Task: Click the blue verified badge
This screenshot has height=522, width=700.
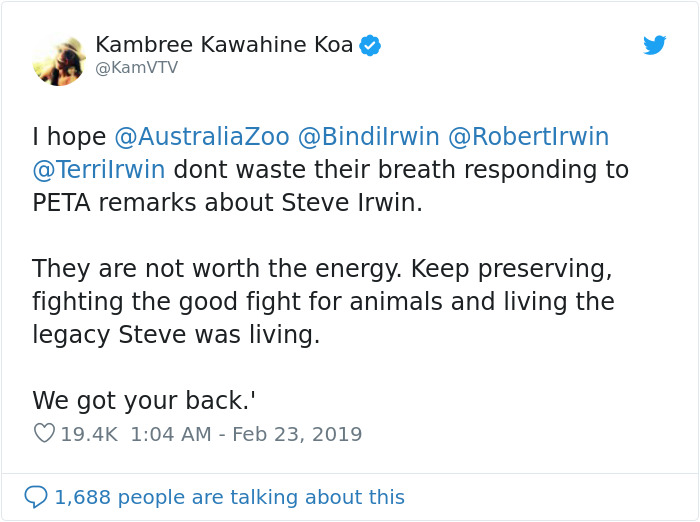Action: (x=370, y=45)
